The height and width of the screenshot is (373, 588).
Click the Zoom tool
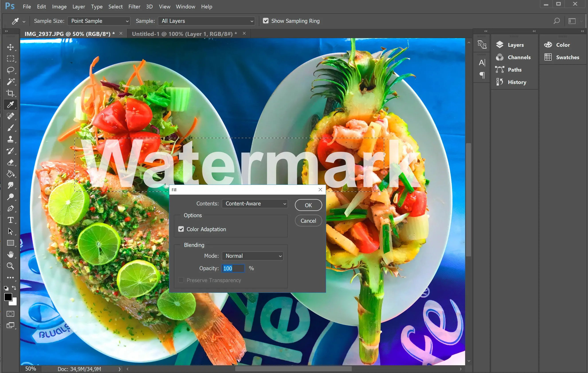point(10,265)
